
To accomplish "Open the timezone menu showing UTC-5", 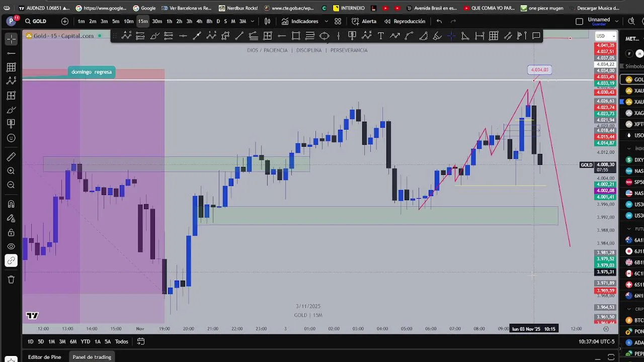I will [x=597, y=341].
